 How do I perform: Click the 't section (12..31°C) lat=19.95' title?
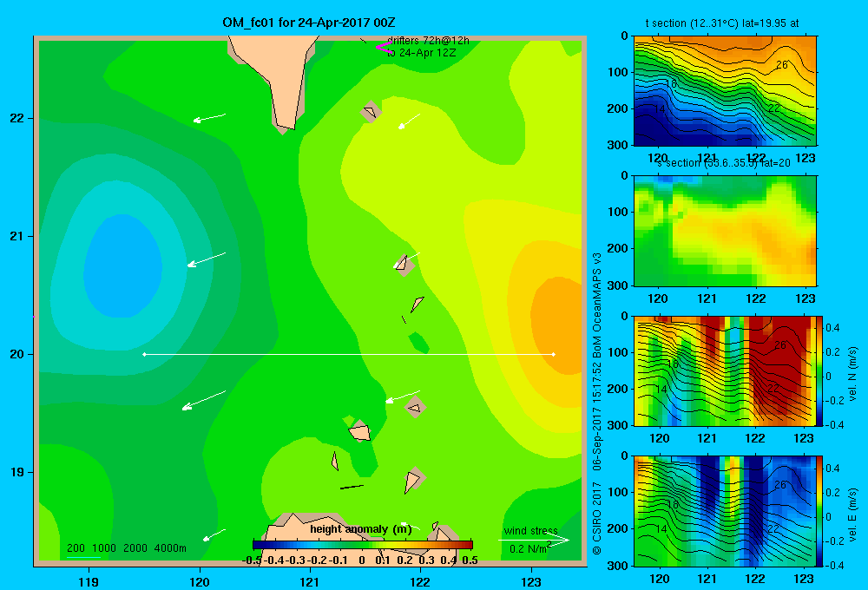pos(722,23)
